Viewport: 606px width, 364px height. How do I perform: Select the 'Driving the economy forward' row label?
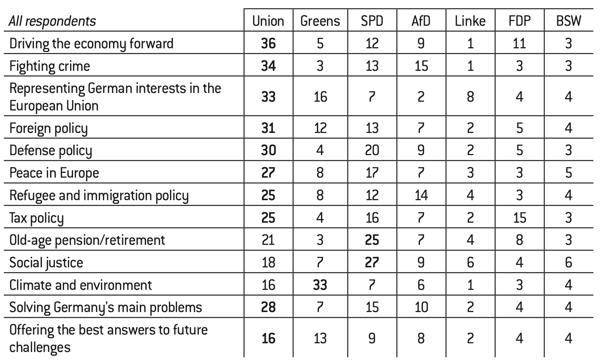pos(92,44)
